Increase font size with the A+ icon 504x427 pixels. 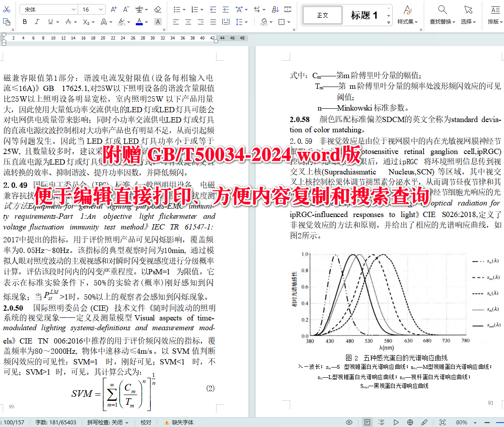click(x=114, y=9)
